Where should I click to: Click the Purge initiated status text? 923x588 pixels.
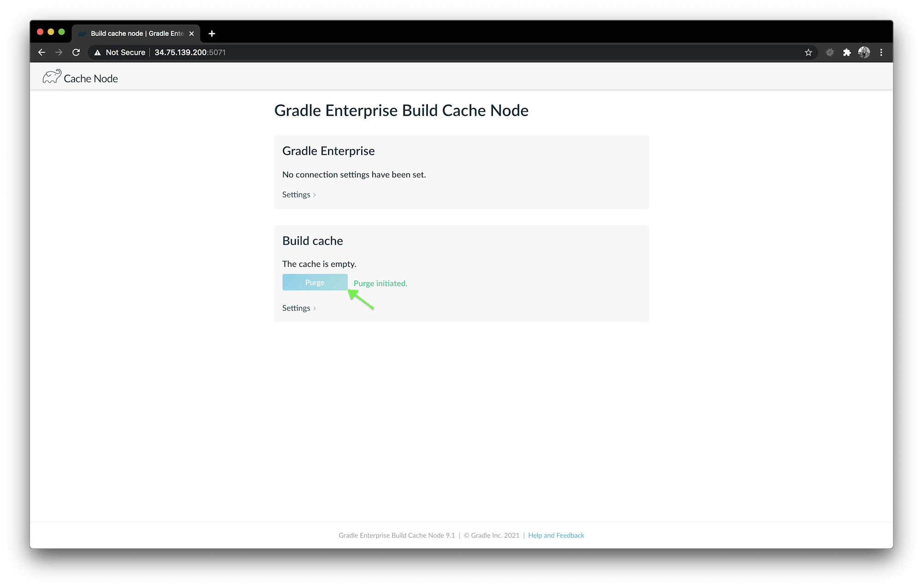tap(380, 283)
